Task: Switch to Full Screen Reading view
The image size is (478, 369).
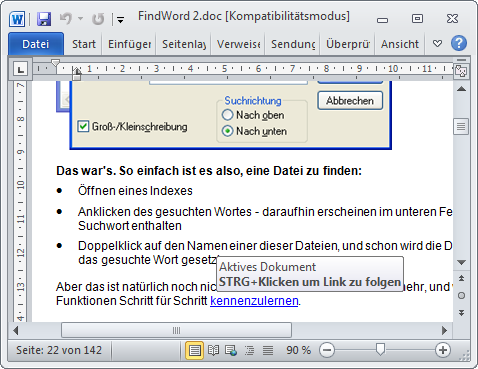Action: (213, 350)
